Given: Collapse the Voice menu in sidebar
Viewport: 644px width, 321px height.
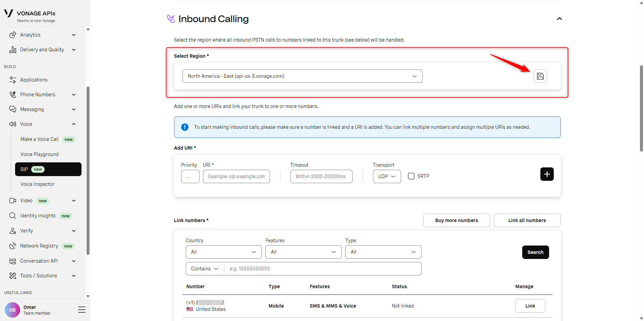Looking at the screenshot, I should pyautogui.click(x=74, y=124).
